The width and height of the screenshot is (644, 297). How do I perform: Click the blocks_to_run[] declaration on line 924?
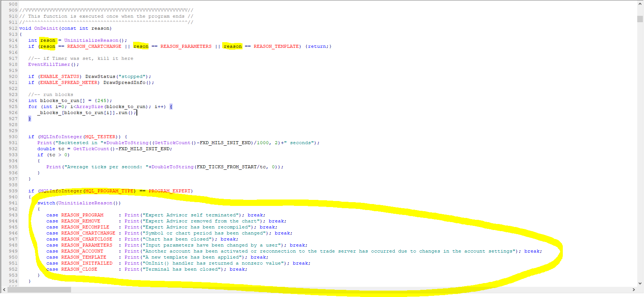[x=62, y=101]
